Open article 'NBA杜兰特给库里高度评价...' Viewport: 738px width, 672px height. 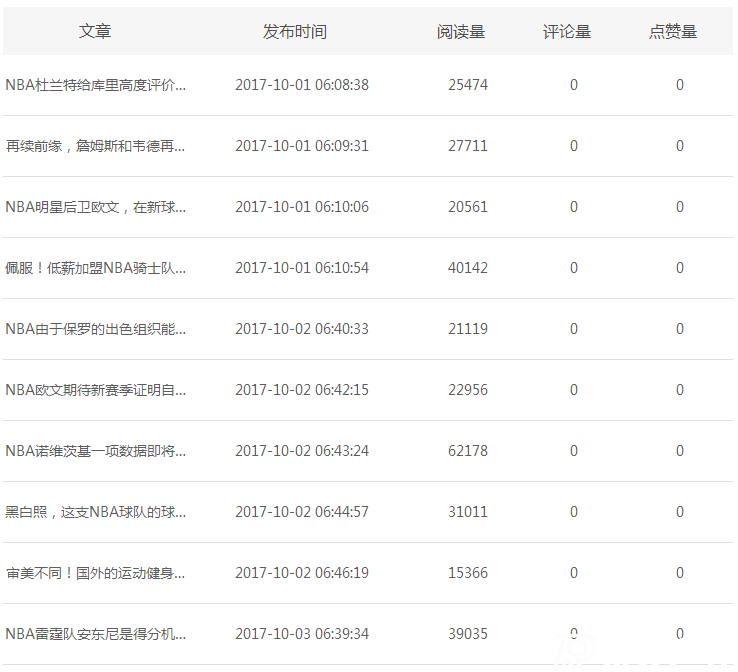pyautogui.click(x=96, y=85)
